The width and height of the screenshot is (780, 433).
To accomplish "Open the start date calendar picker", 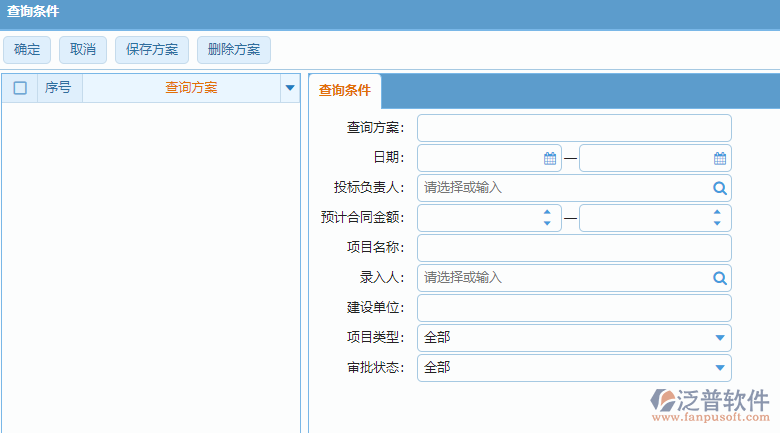I will [549, 158].
